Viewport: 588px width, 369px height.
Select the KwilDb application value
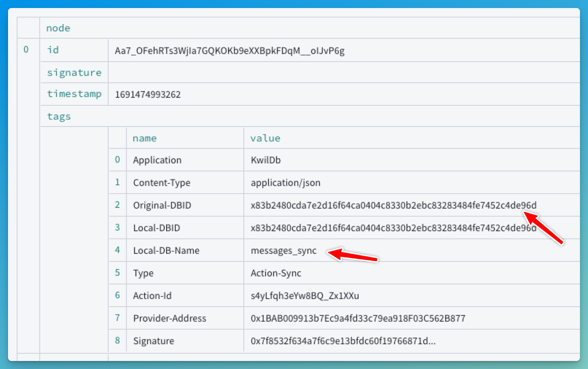[x=265, y=160]
